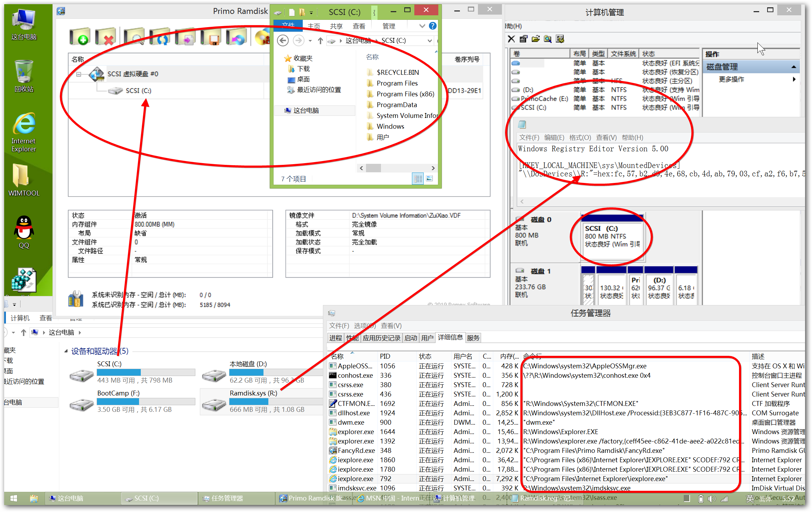Open 格式(O) menu in Notepad
This screenshot has width=812, height=512.
[x=580, y=137]
